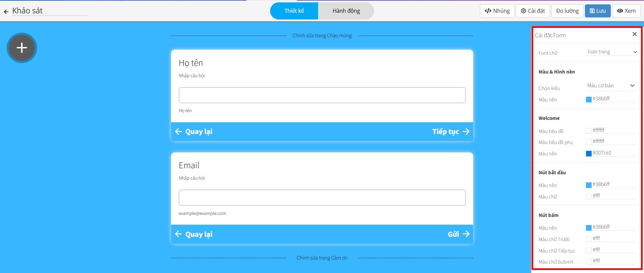Switch to the Thiết kế tab
Image resolution: width=644 pixels, height=273 pixels.
(x=294, y=11)
